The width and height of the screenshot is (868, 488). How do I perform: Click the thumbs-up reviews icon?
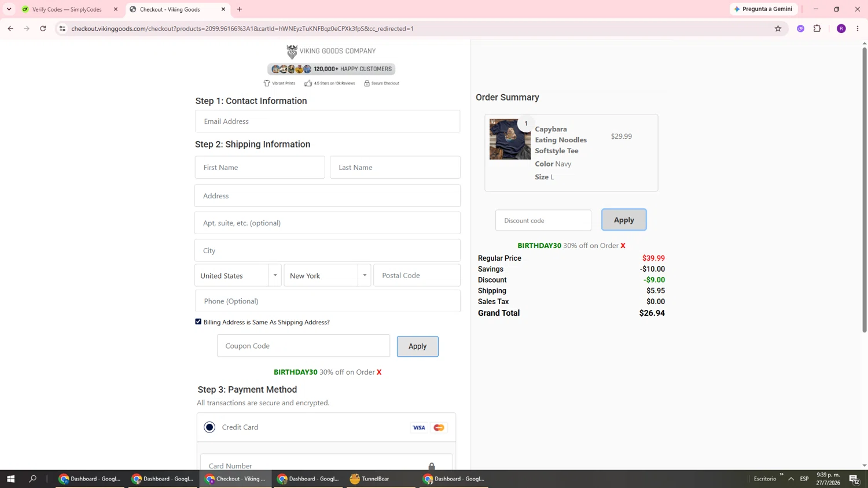coord(308,83)
